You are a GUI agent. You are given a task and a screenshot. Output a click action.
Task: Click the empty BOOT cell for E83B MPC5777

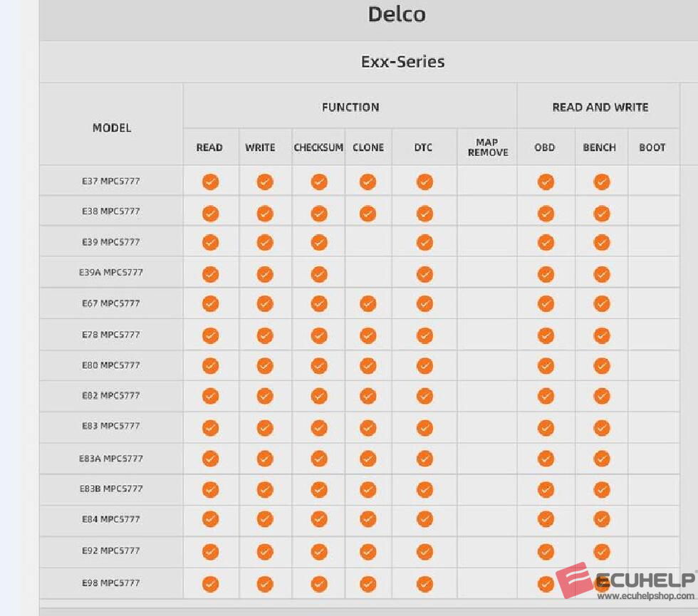(x=652, y=490)
